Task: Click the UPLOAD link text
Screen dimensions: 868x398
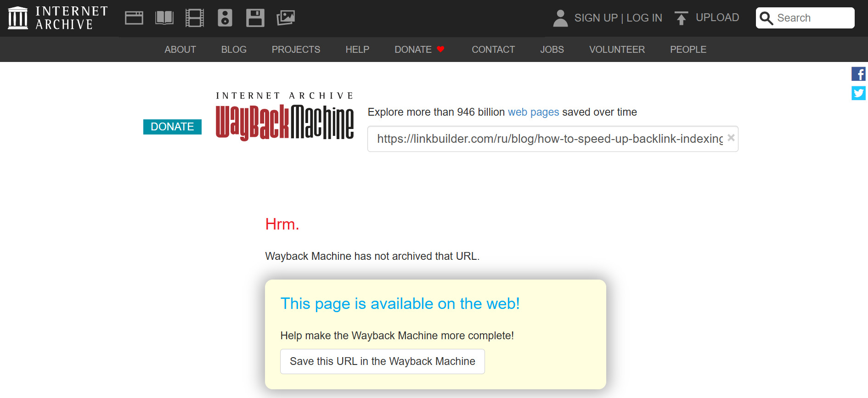Action: [717, 17]
